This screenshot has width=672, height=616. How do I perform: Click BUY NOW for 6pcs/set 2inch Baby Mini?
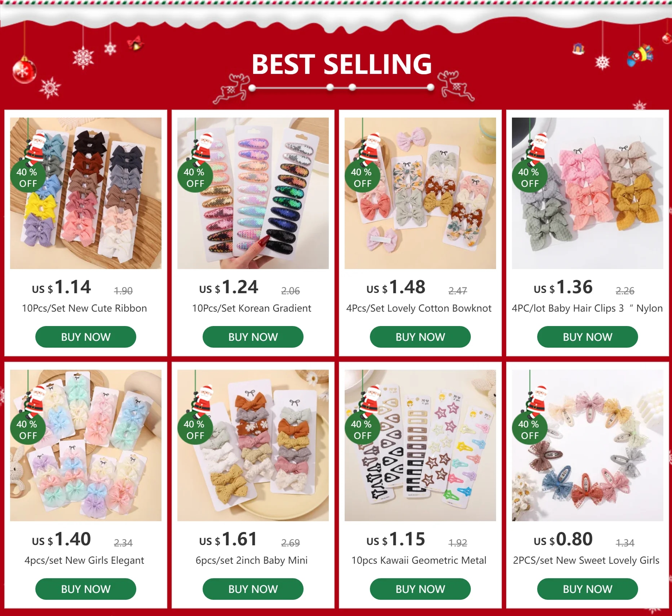click(x=253, y=589)
